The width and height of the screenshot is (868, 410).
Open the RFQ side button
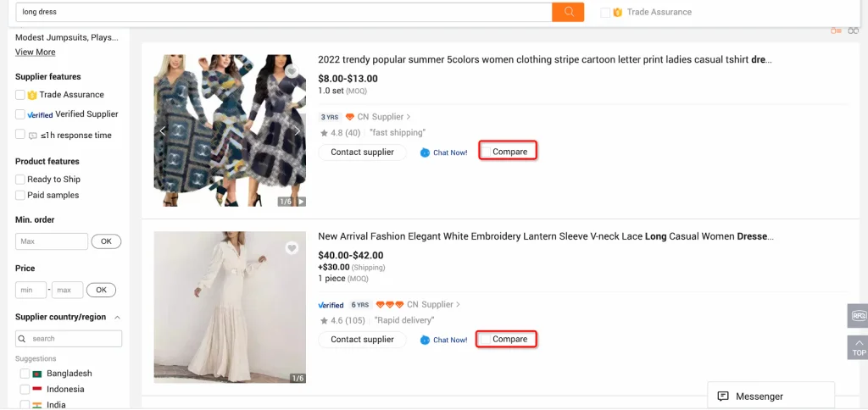coord(857,317)
